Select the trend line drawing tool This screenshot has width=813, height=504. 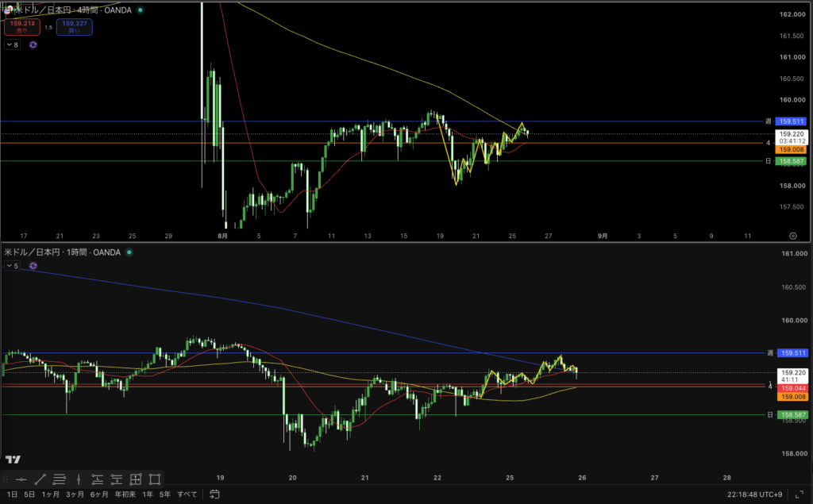click(x=40, y=479)
